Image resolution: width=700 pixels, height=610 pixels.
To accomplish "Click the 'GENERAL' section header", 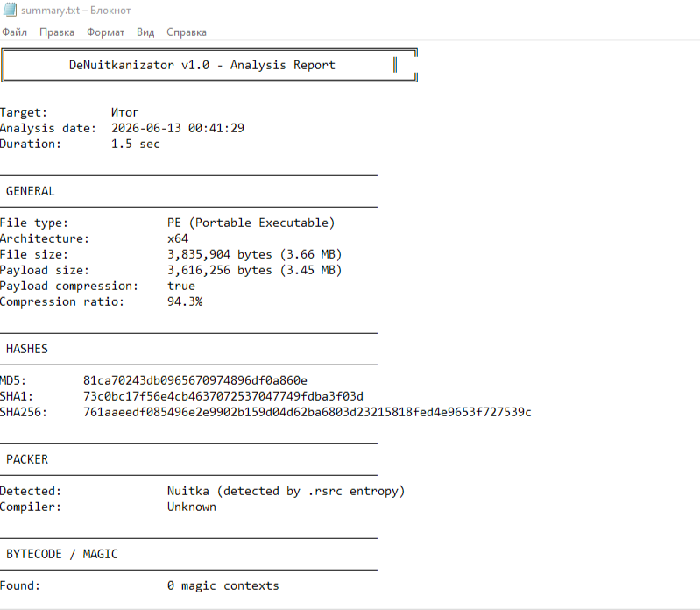I will [x=31, y=192].
